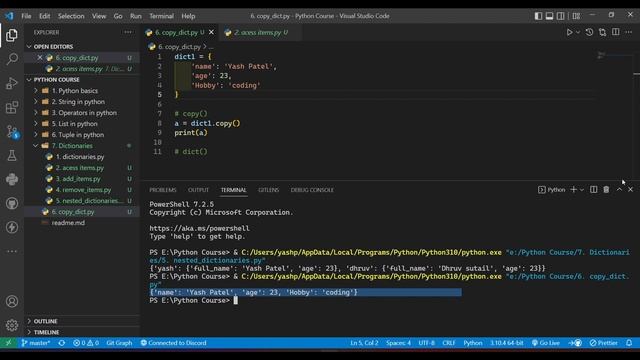The height and width of the screenshot is (360, 640).
Task: Open the Python extension view
Action: tap(12, 179)
